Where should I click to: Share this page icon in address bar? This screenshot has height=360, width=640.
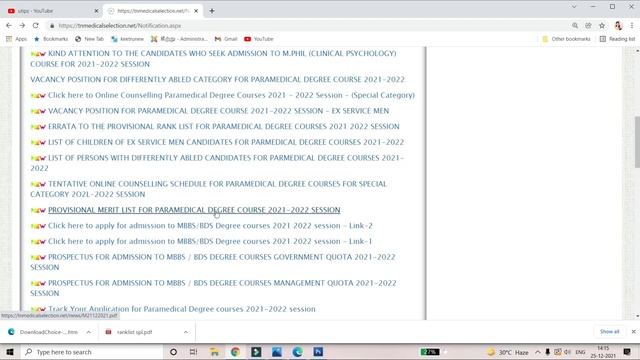click(x=588, y=25)
